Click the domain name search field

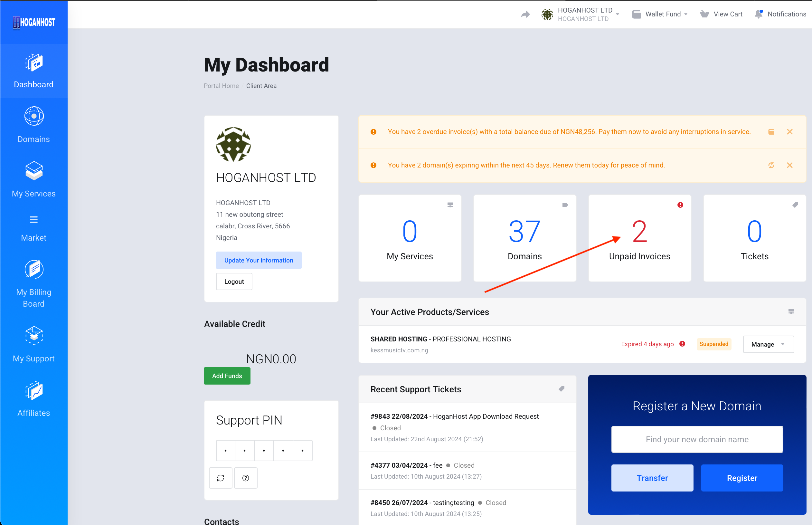(697, 439)
